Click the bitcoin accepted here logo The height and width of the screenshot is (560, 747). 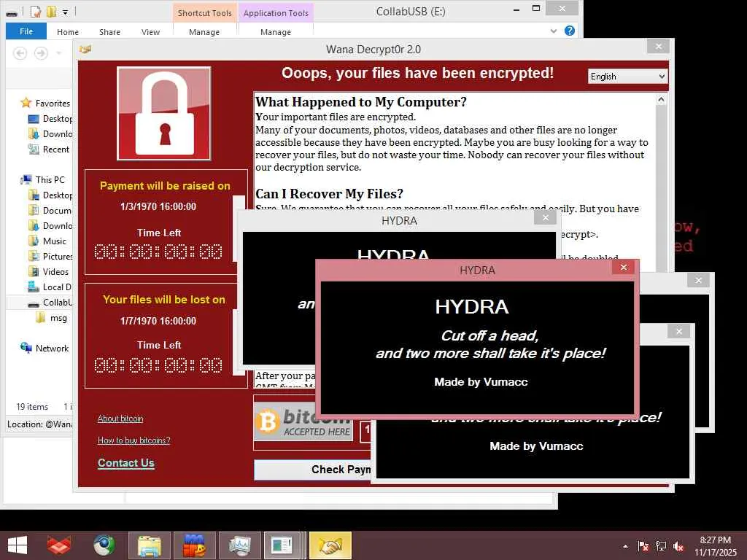(303, 422)
